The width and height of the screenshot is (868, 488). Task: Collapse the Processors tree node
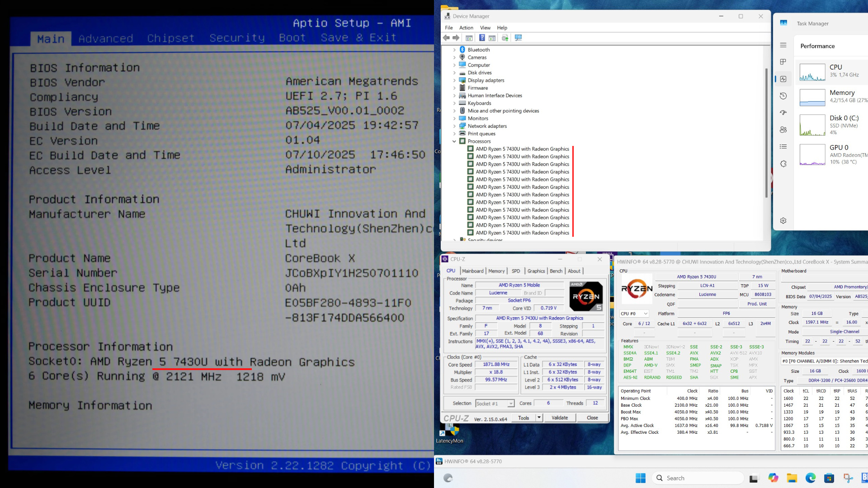[454, 141]
